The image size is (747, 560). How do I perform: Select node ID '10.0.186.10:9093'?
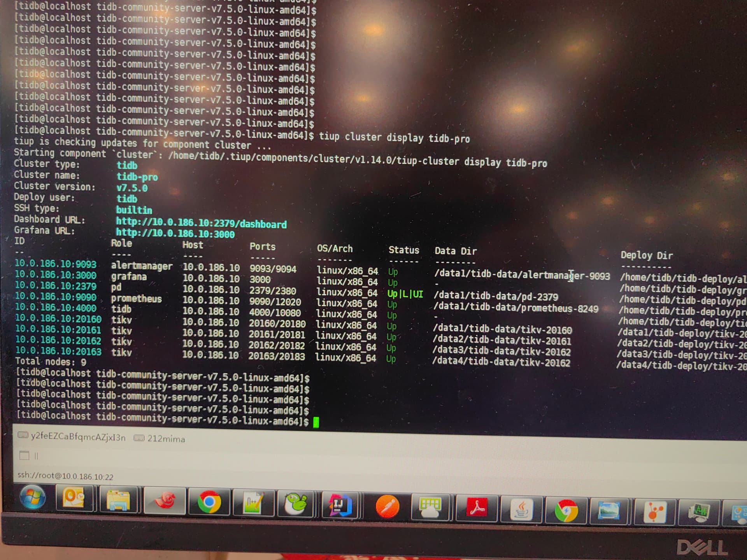coord(55,264)
